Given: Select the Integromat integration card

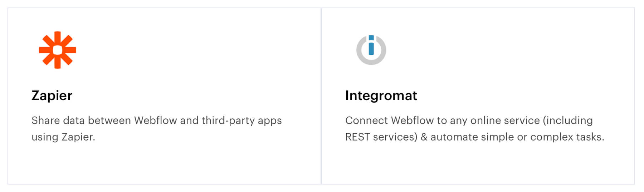Looking at the screenshot, I should pyautogui.click(x=478, y=96).
